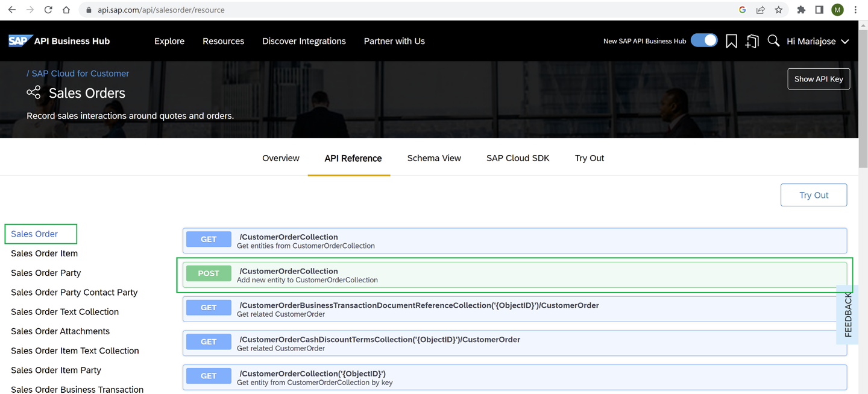The image size is (868, 394).
Task: Select Sales Order Item Party entry
Action: [56, 370]
